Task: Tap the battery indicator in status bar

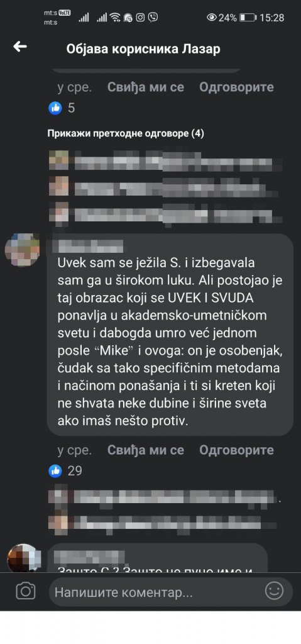Action: pyautogui.click(x=248, y=18)
